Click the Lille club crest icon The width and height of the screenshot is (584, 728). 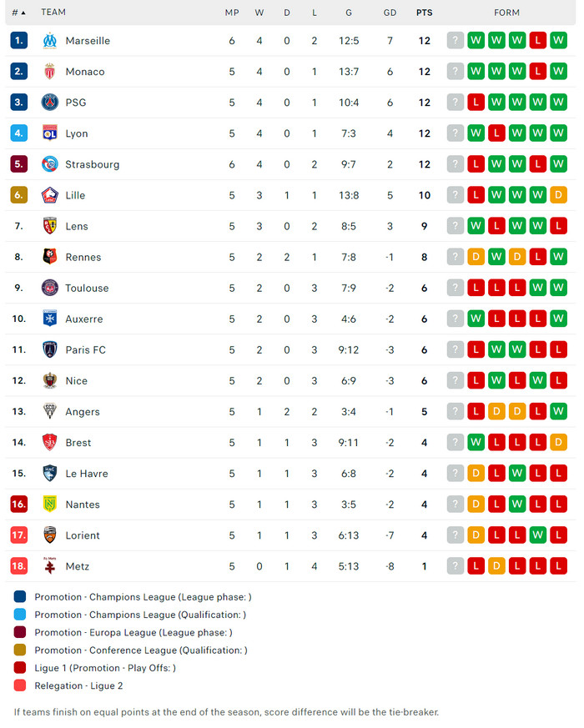tap(50, 195)
